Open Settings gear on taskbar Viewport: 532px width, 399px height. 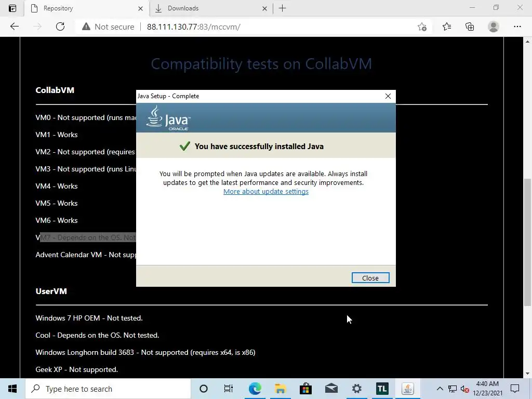click(x=356, y=389)
